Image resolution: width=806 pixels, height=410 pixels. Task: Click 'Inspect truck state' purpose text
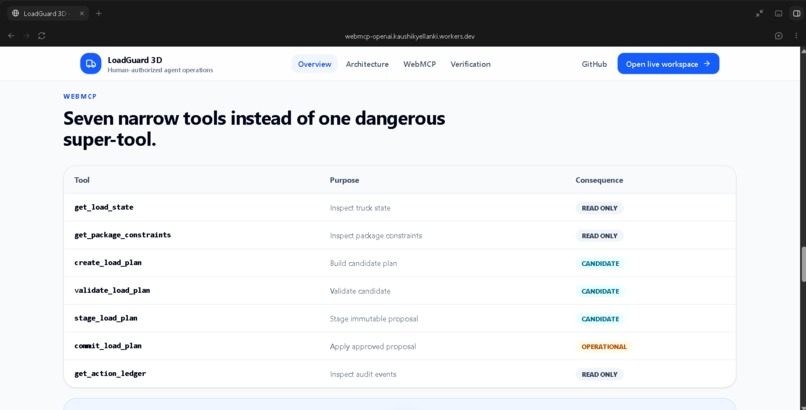360,208
